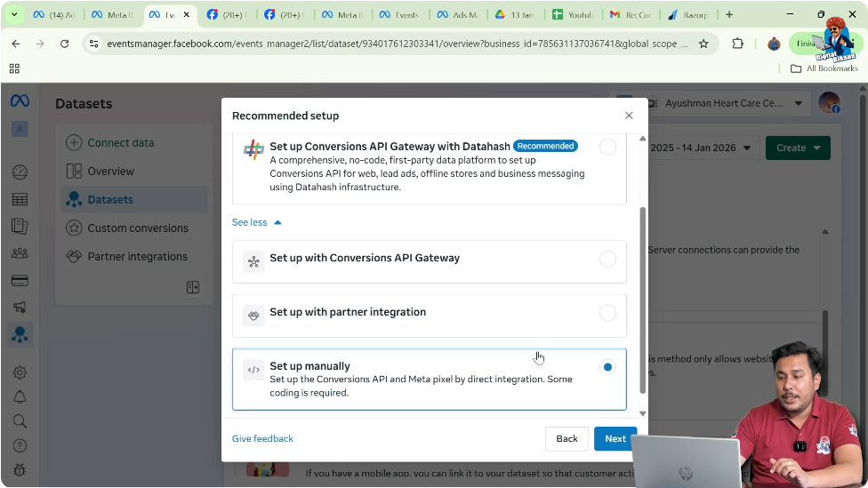This screenshot has height=488, width=868.
Task: Open the bug report icon
Action: (20, 470)
